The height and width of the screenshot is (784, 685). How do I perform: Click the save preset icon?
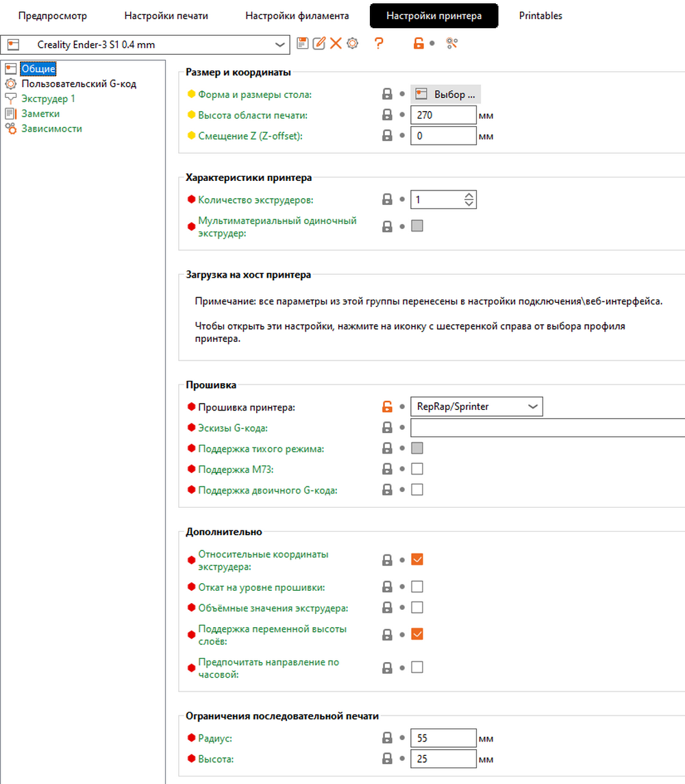[302, 43]
